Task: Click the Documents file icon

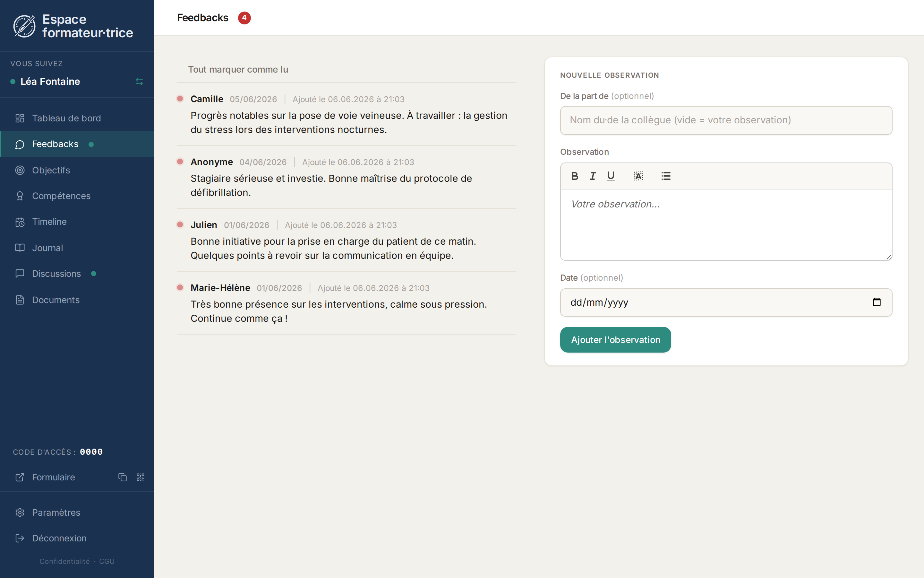Action: [x=20, y=300]
